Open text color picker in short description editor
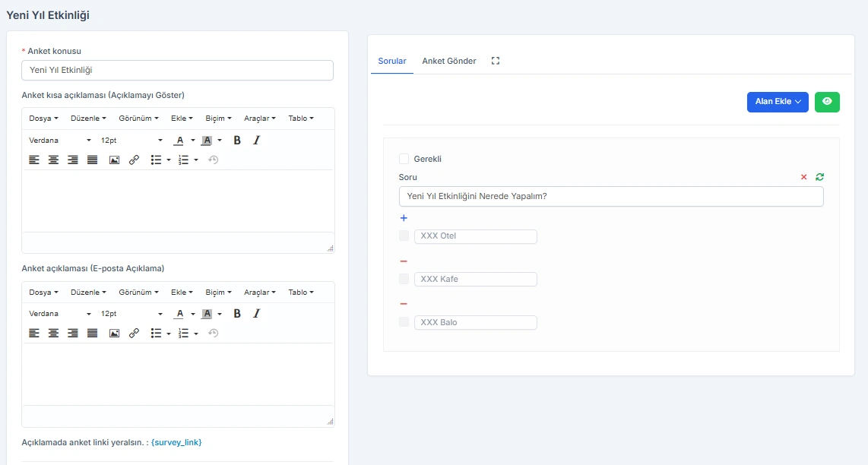 179,141
